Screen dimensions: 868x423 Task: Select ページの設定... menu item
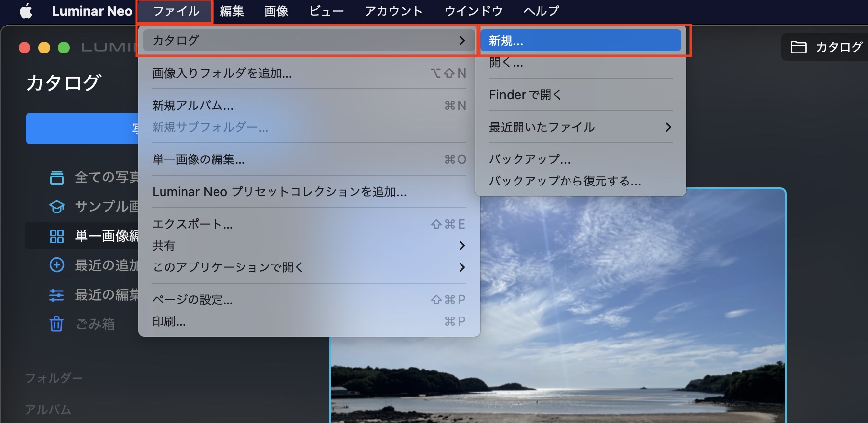point(309,299)
